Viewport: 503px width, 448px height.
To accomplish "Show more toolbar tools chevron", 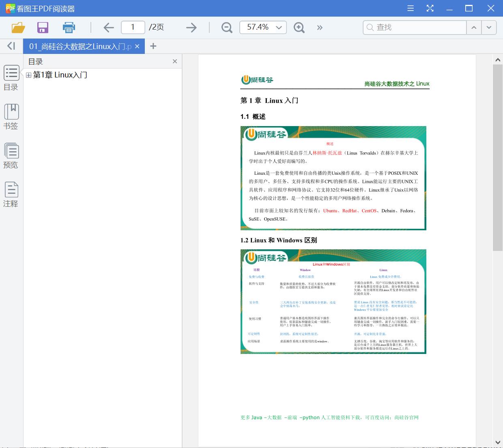I will pos(320,28).
